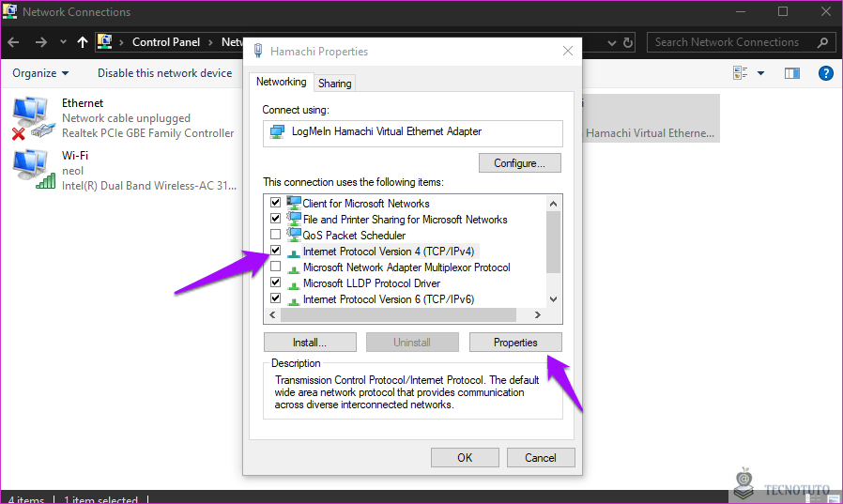Select the Hamachi Virtual Ethernet adapter item
The height and width of the screenshot is (504, 843).
[x=651, y=118]
